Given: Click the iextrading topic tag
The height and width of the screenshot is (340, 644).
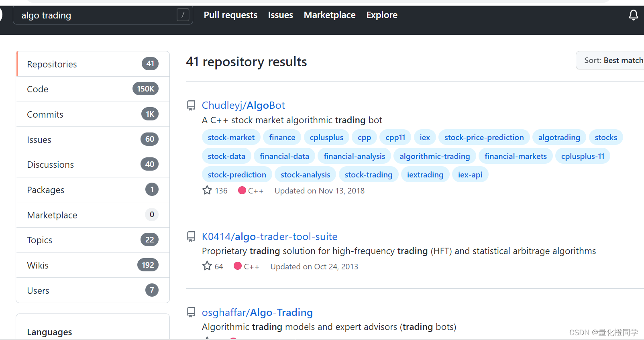Looking at the screenshot, I should tap(425, 175).
